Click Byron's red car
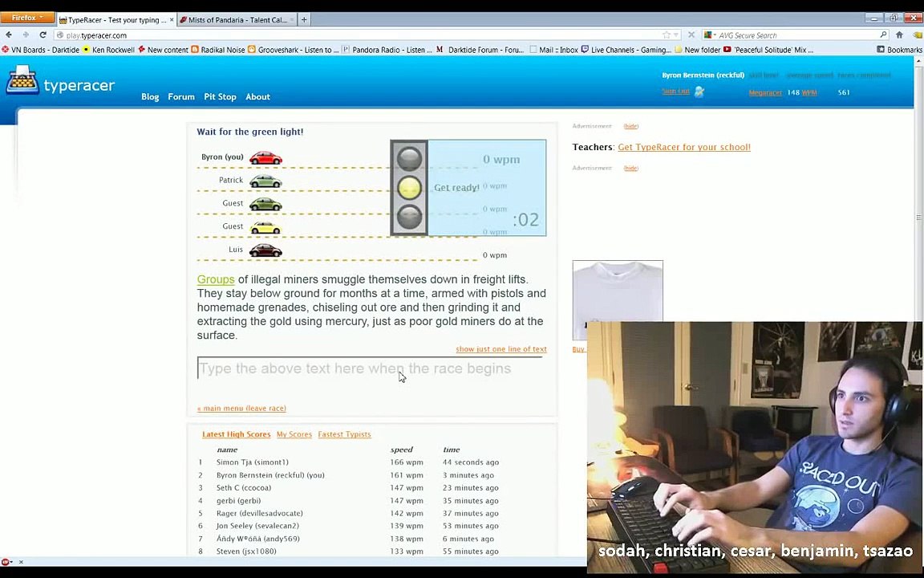The width and height of the screenshot is (924, 578). click(x=265, y=157)
